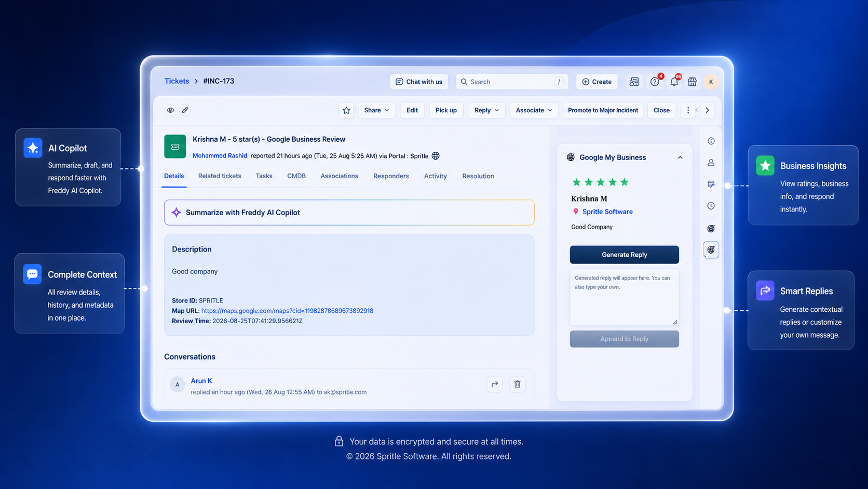Open the Reply dropdown
Image resolution: width=868 pixels, height=489 pixels.
(486, 110)
